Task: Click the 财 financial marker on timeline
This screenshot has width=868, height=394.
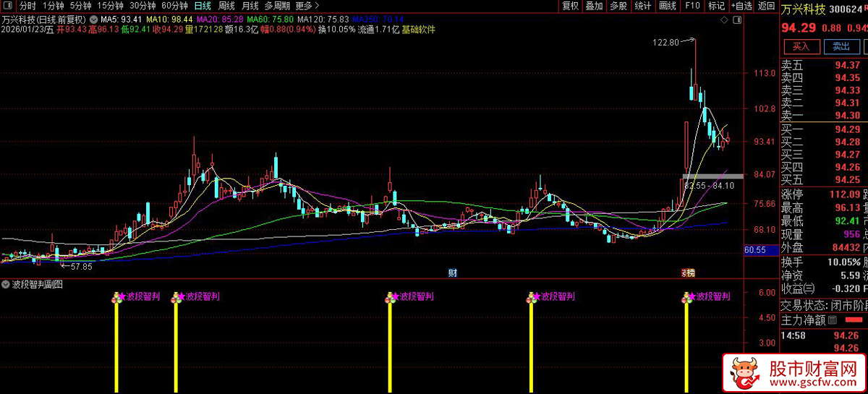Action: point(453,273)
